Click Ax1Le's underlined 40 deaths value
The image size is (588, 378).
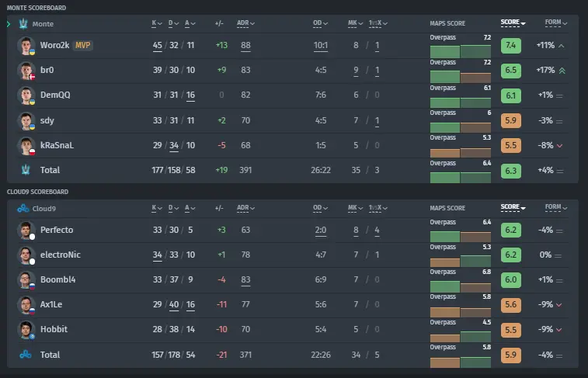click(174, 305)
